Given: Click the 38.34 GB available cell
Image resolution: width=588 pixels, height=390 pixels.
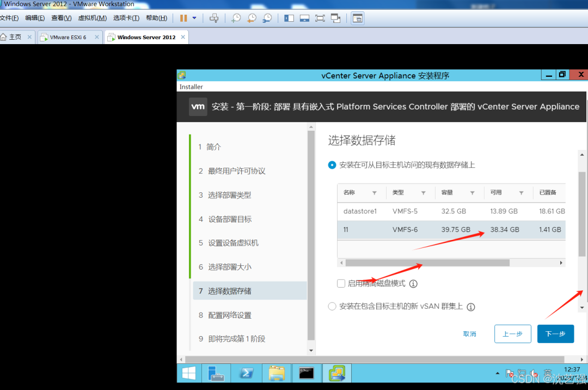Looking at the screenshot, I should point(505,229).
